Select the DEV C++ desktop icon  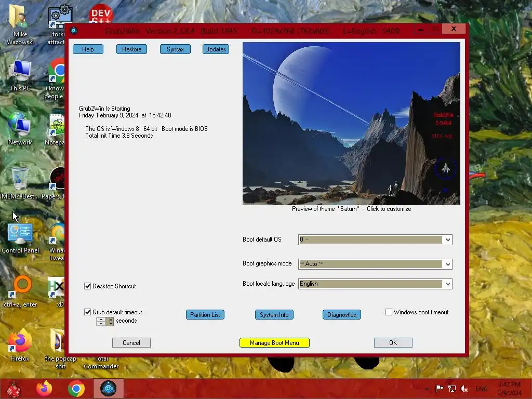pos(101,14)
